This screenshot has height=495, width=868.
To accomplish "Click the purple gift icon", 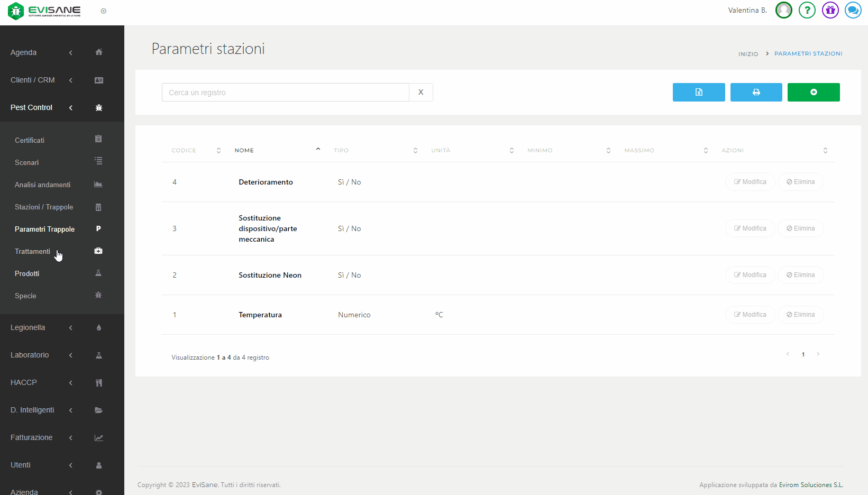I will (830, 10).
